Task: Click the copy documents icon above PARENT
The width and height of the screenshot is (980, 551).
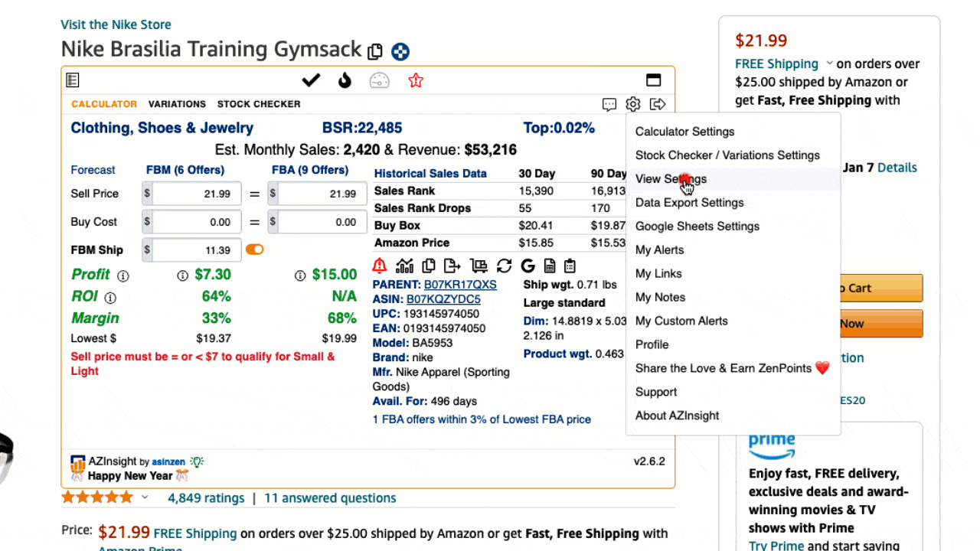Action: [429, 266]
